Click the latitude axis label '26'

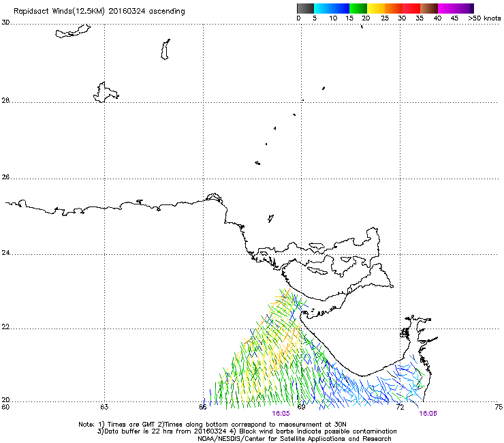click(x=5, y=177)
